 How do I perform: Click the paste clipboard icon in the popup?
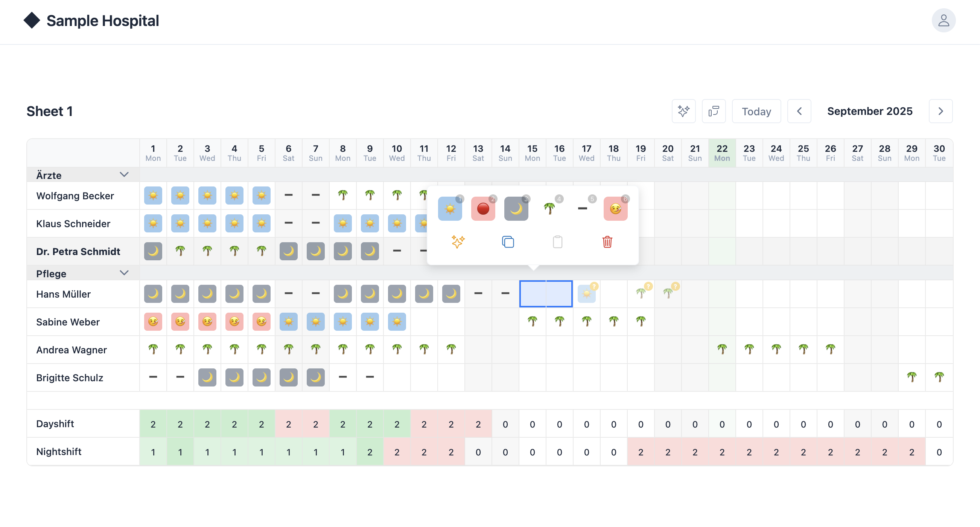point(558,242)
